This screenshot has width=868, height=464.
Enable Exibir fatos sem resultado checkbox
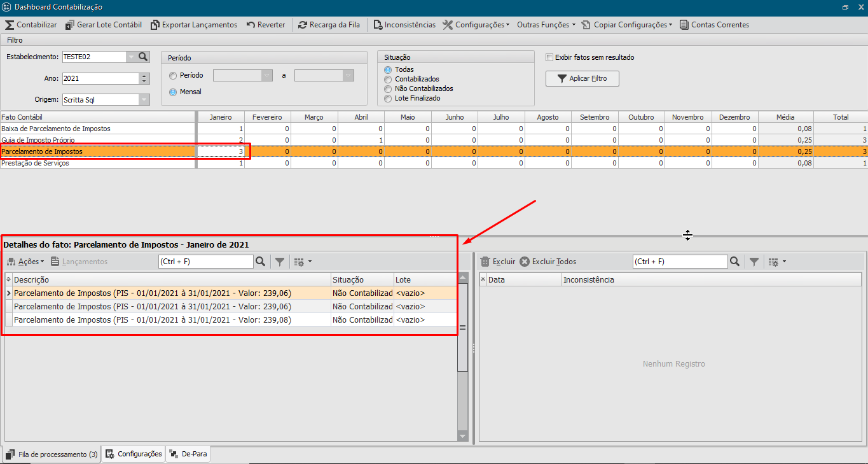(549, 57)
